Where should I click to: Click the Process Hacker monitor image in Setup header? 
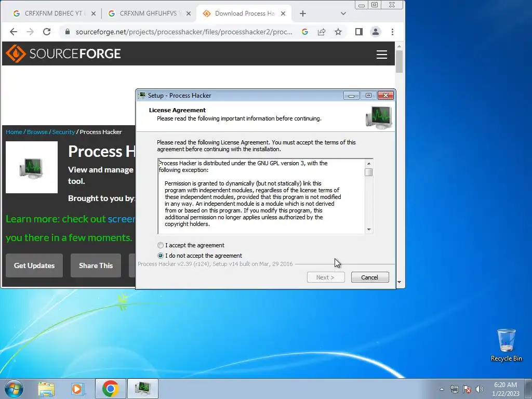379,117
